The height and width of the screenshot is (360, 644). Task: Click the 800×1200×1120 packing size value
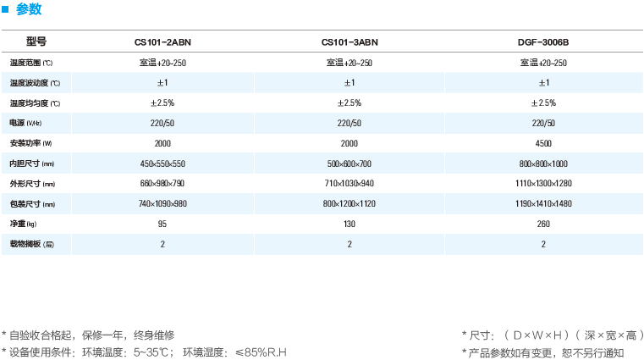(x=350, y=204)
